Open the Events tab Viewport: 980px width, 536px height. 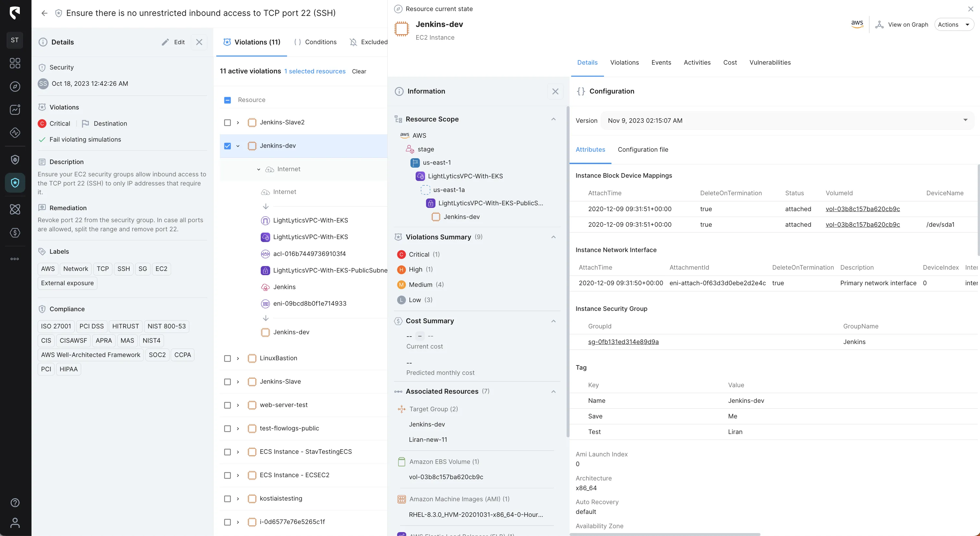pyautogui.click(x=661, y=63)
